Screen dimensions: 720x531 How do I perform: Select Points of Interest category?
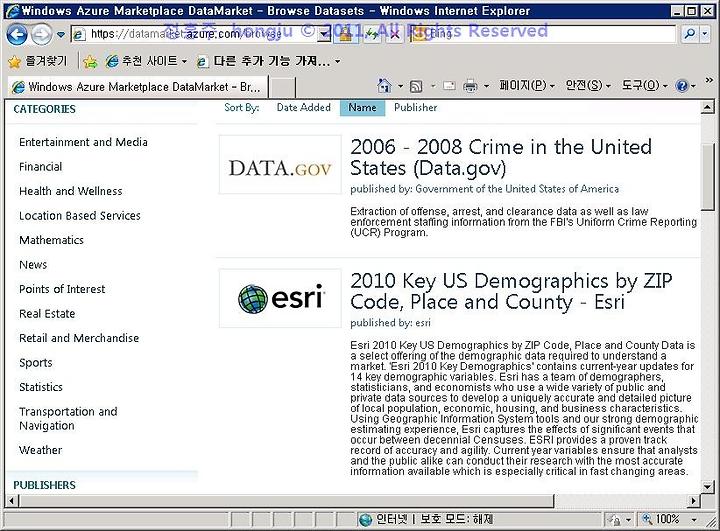62,289
